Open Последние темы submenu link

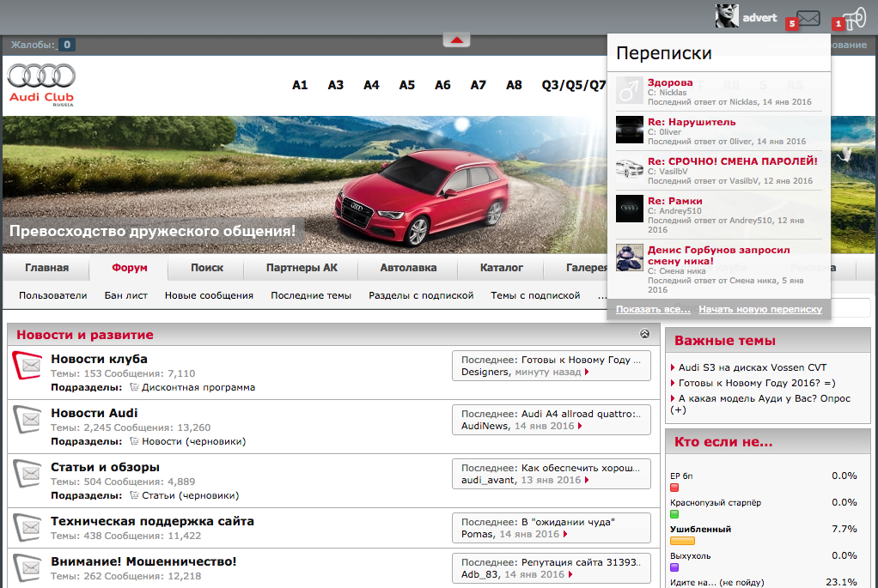[x=311, y=295]
